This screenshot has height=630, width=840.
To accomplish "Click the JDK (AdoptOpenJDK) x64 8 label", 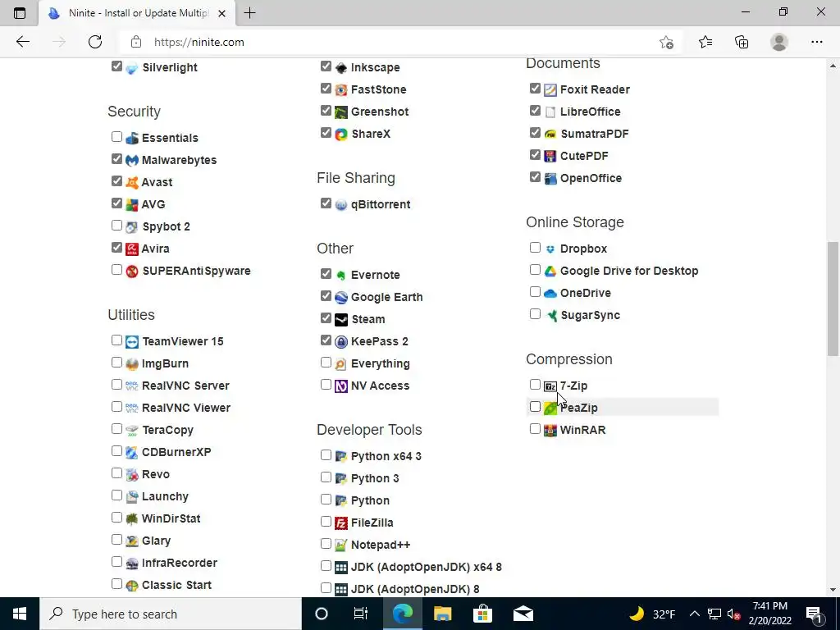I will coord(427,567).
